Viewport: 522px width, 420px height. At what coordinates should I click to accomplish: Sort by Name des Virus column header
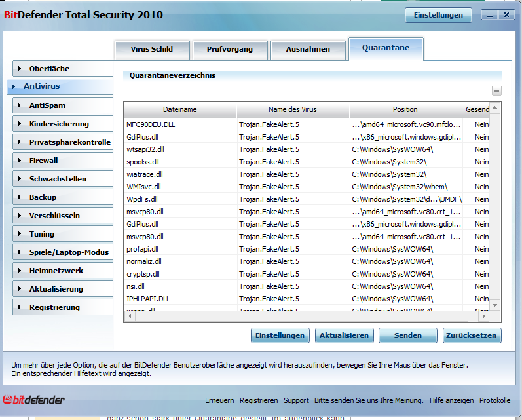(293, 109)
